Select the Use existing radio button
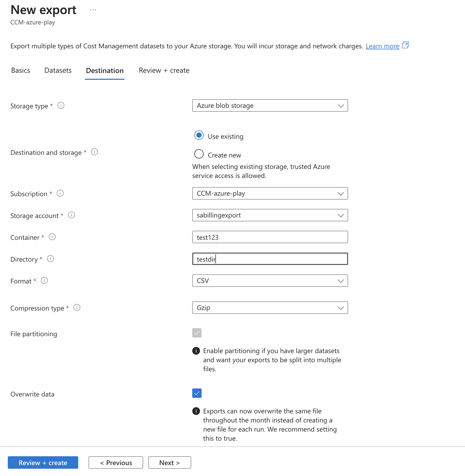Image resolution: width=465 pixels, height=476 pixels. click(199, 135)
